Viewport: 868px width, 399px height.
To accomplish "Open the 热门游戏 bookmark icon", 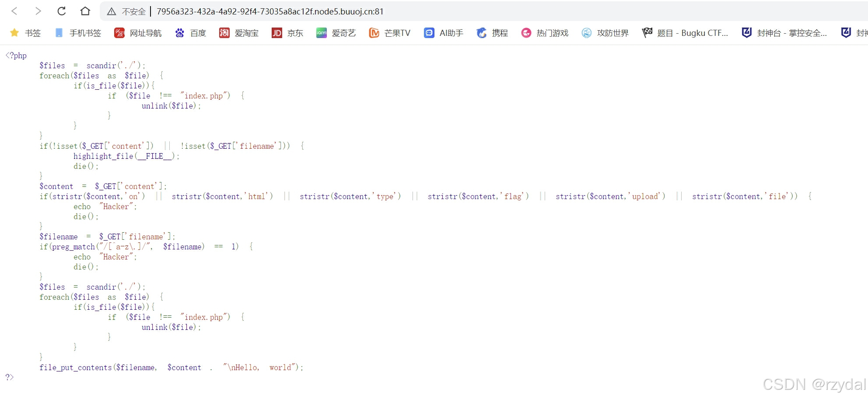I will tap(526, 33).
